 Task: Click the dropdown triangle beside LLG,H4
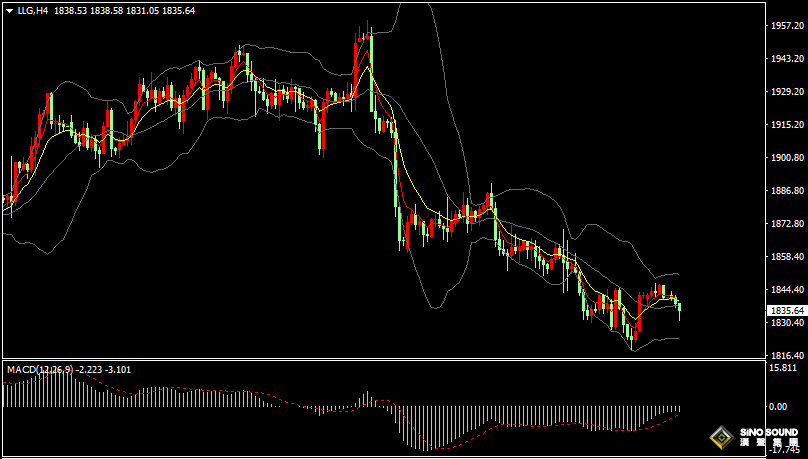click(x=9, y=10)
